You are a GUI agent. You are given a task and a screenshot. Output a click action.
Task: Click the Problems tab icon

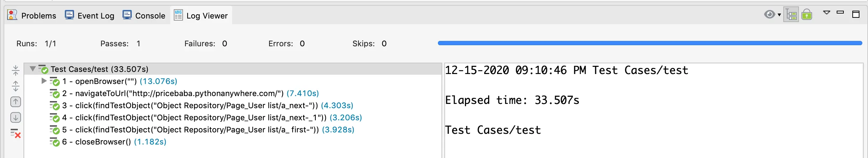pyautogui.click(x=12, y=15)
